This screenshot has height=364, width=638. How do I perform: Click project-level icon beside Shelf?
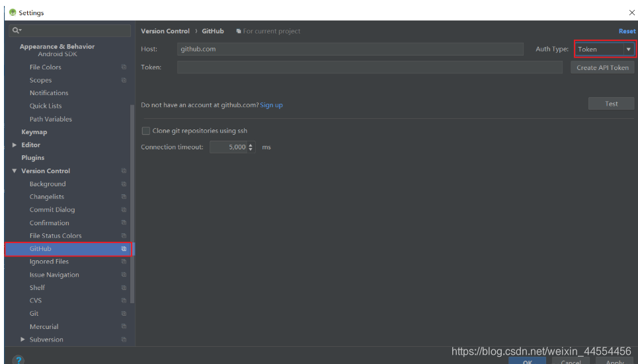click(x=124, y=287)
